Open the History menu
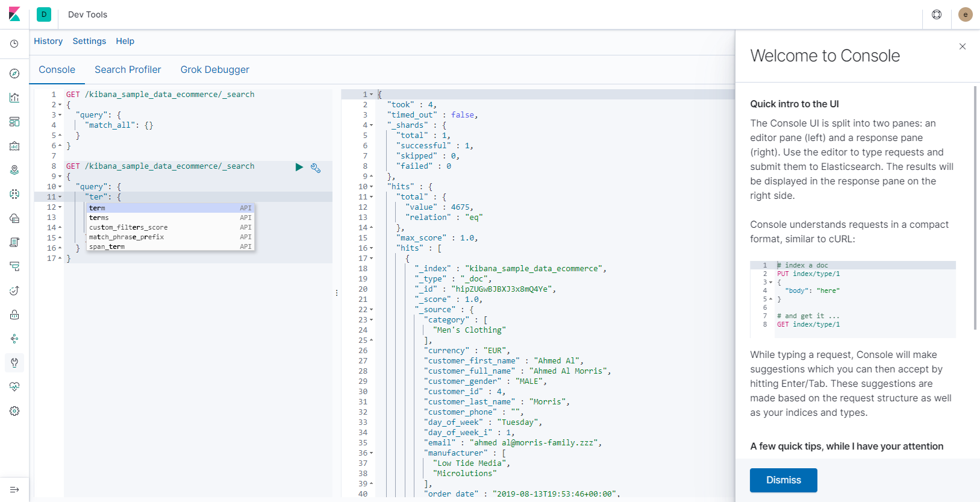980x502 pixels. click(x=48, y=41)
